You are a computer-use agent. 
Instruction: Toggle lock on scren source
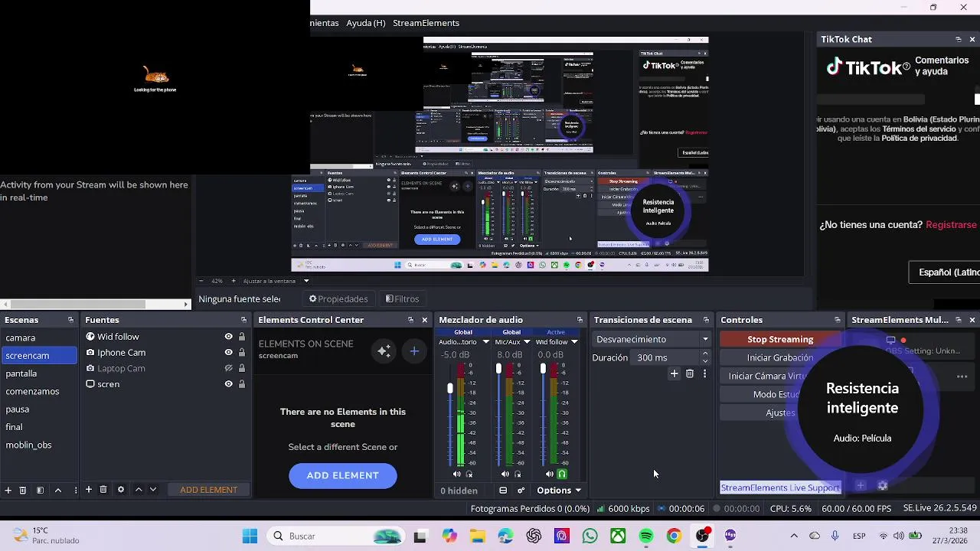point(242,384)
